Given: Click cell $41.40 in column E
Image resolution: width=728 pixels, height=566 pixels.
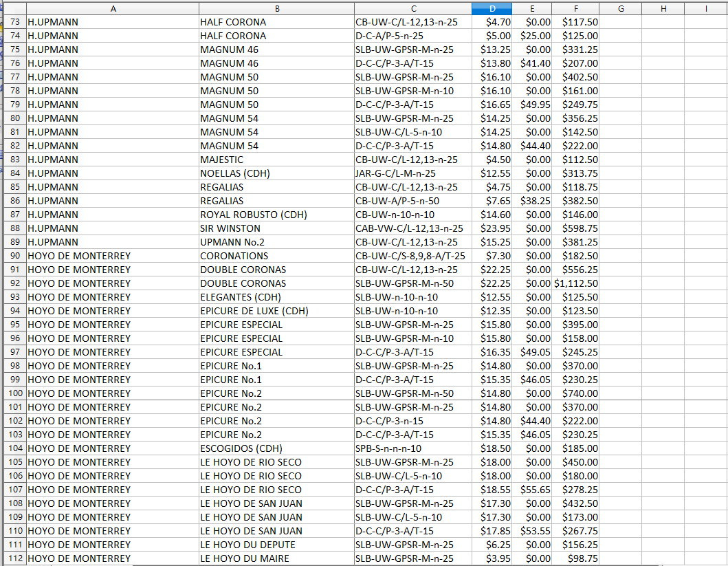Looking at the screenshot, I should (532, 63).
